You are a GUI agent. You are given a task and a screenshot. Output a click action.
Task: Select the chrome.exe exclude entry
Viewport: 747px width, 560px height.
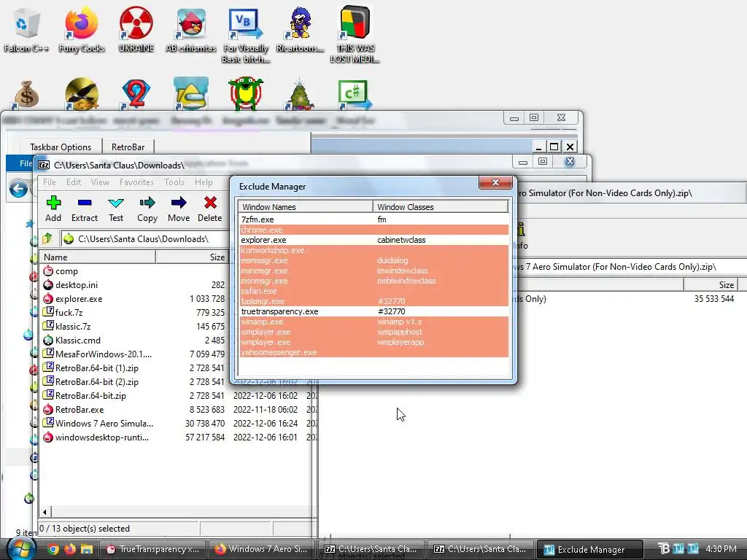point(374,230)
